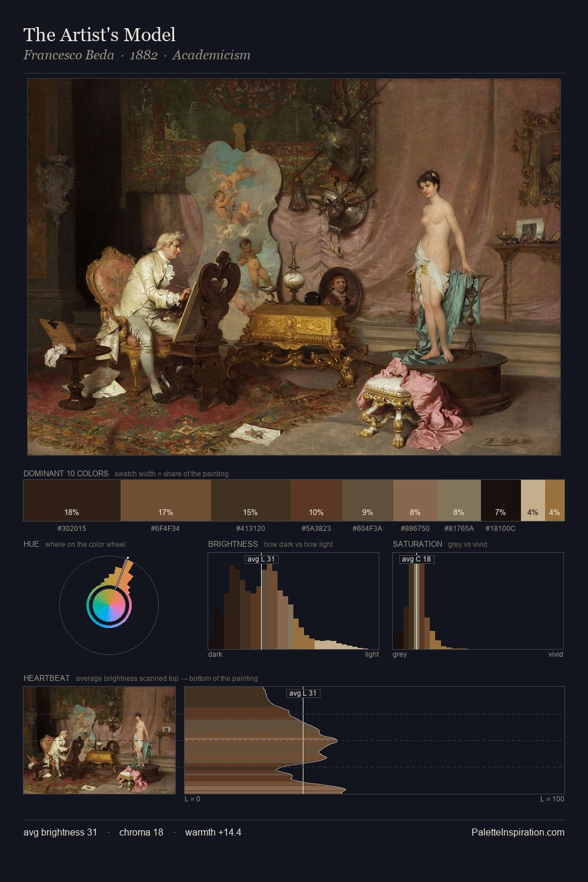The image size is (588, 882).
Task: Click the 'L = 0' axis label
Action: point(192,799)
